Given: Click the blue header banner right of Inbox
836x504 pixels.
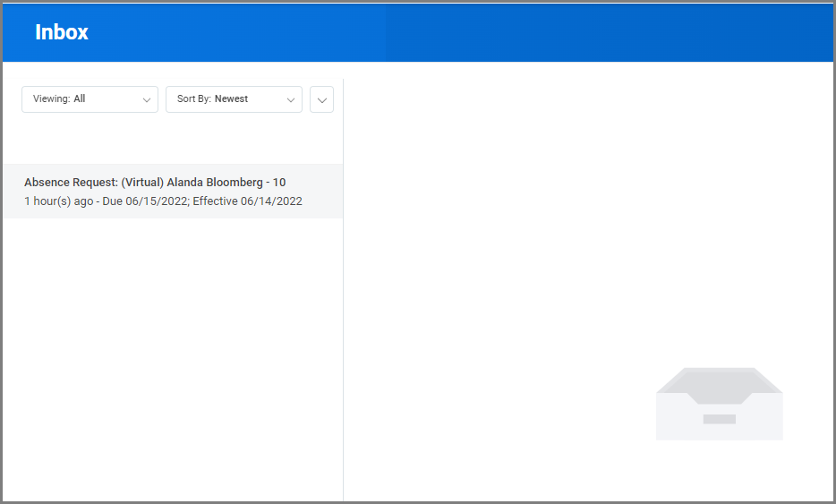Looking at the screenshot, I should [x=537, y=32].
